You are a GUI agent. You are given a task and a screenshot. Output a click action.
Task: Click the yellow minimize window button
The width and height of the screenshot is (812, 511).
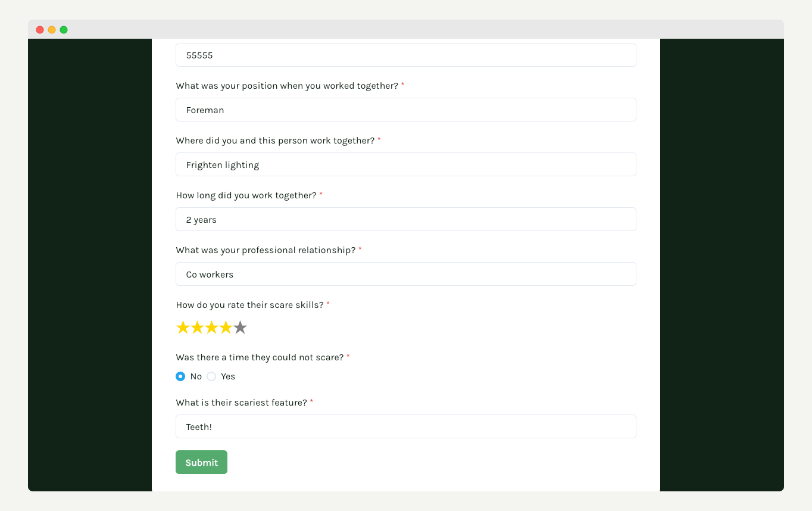point(52,30)
